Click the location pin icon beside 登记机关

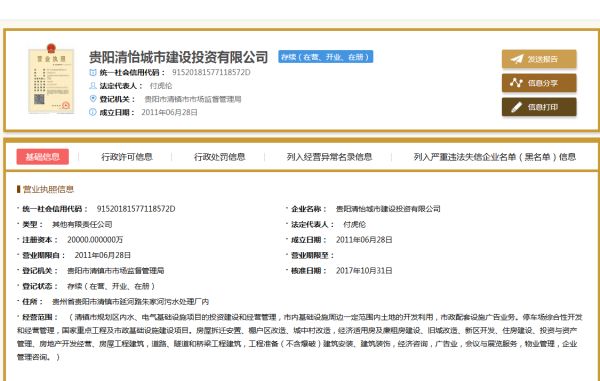pos(93,99)
